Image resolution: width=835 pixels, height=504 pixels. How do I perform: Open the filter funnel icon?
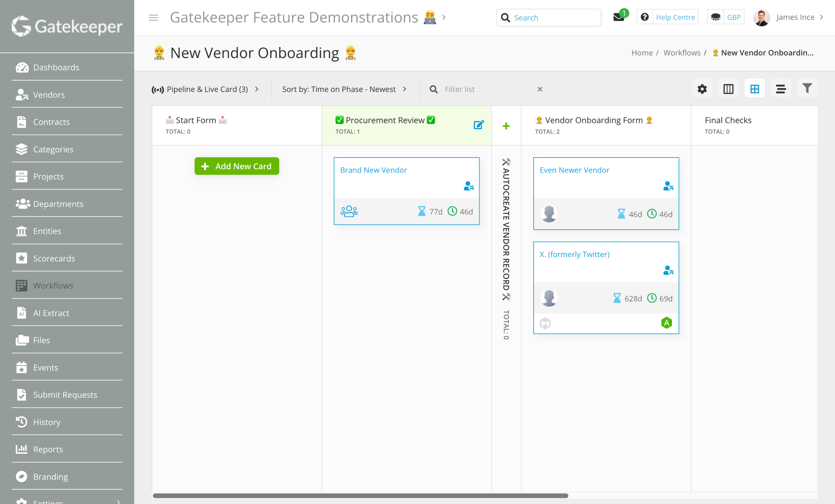807,88
